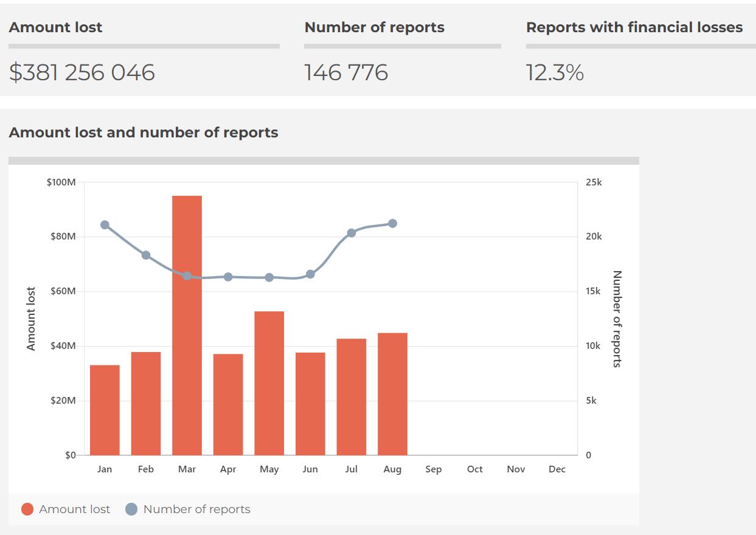Click the 20k right axis label
Screen dimensions: 756x535
click(594, 236)
